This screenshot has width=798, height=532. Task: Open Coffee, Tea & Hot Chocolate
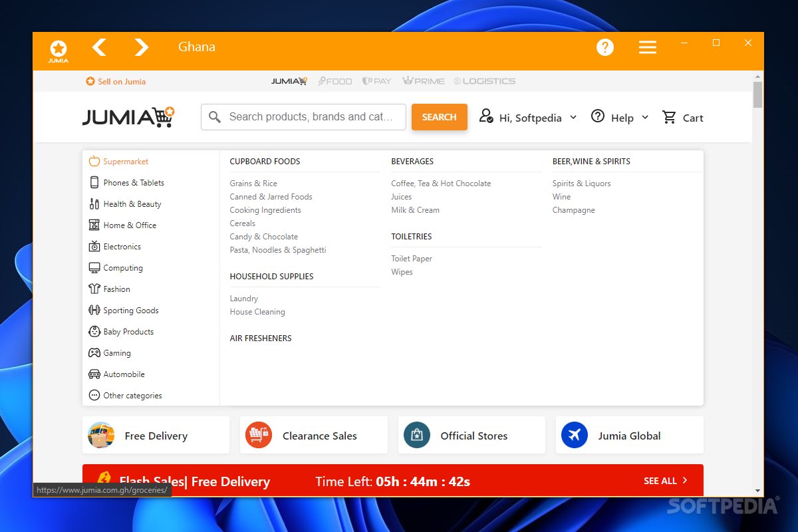(441, 184)
